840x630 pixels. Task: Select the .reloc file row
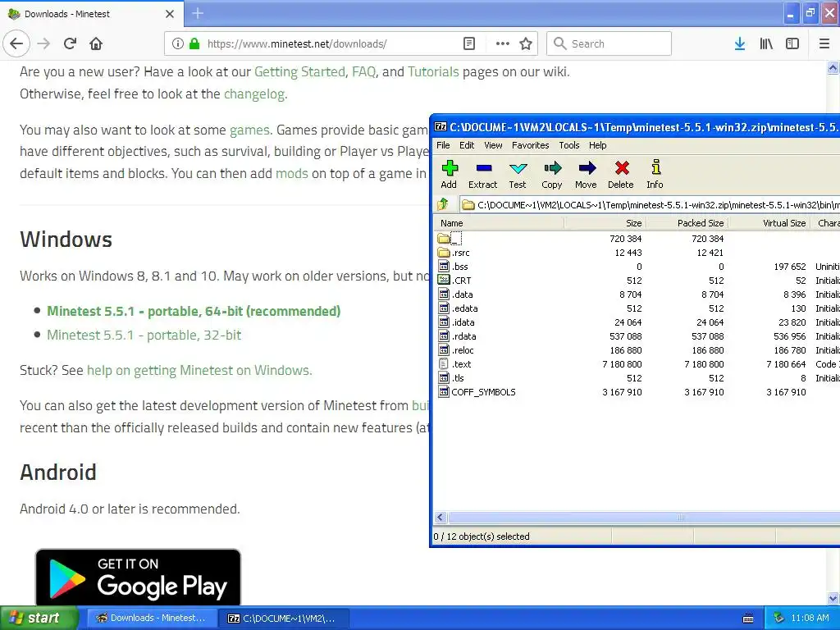[x=637, y=349]
